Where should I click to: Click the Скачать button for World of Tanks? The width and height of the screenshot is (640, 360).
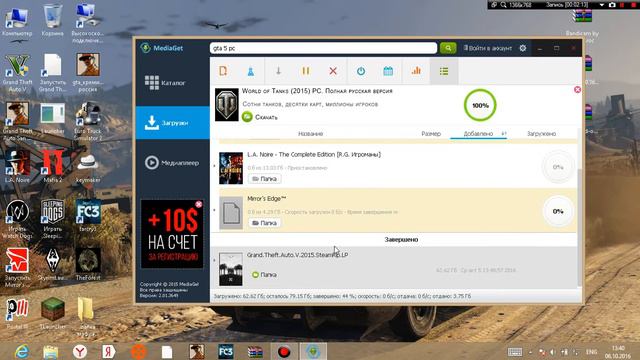(260, 117)
